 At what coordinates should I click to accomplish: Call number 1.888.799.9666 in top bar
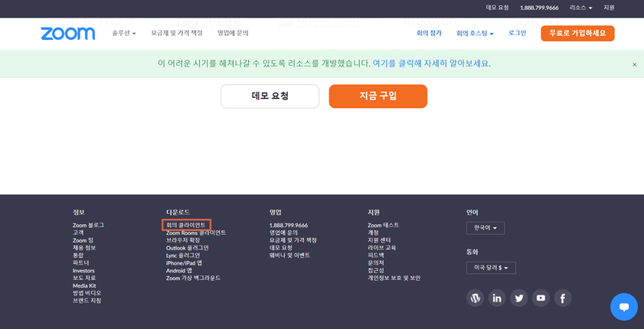pos(539,8)
